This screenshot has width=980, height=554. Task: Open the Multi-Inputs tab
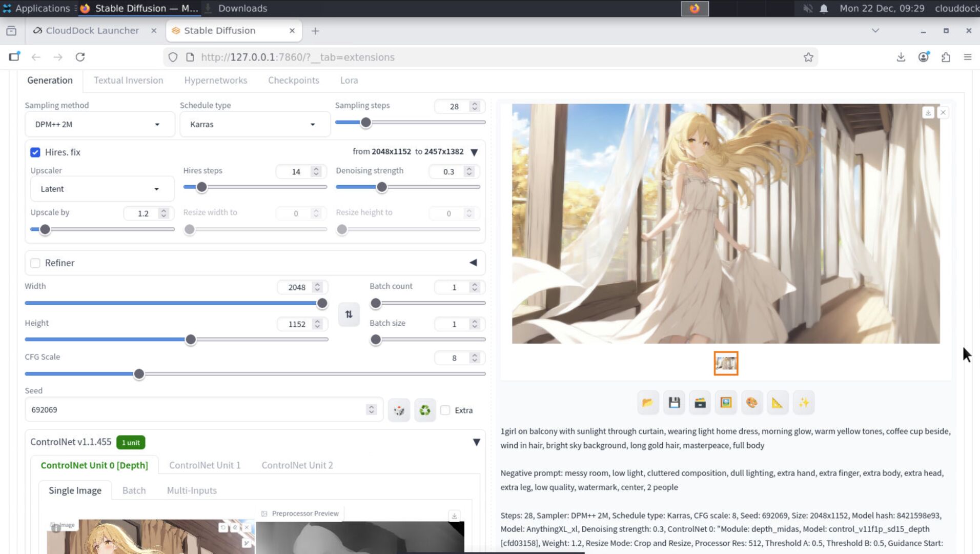click(x=191, y=490)
